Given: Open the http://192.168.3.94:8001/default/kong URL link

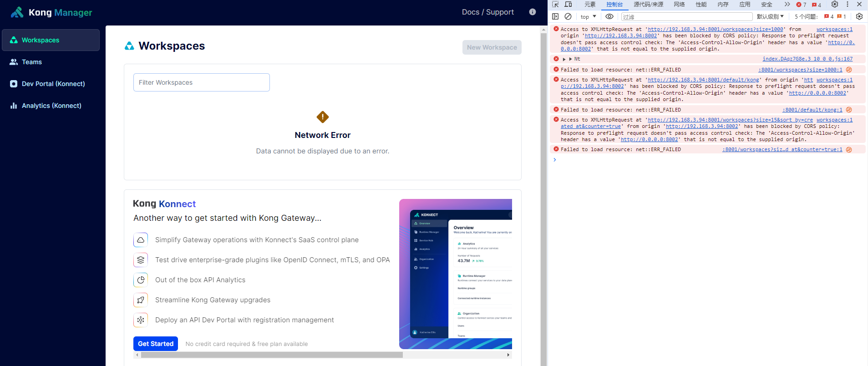Looking at the screenshot, I should [x=703, y=80].
